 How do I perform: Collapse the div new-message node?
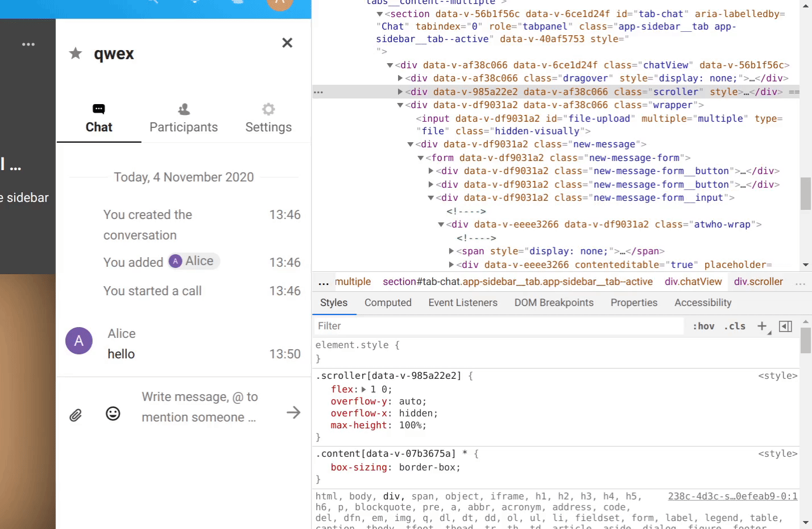point(411,144)
